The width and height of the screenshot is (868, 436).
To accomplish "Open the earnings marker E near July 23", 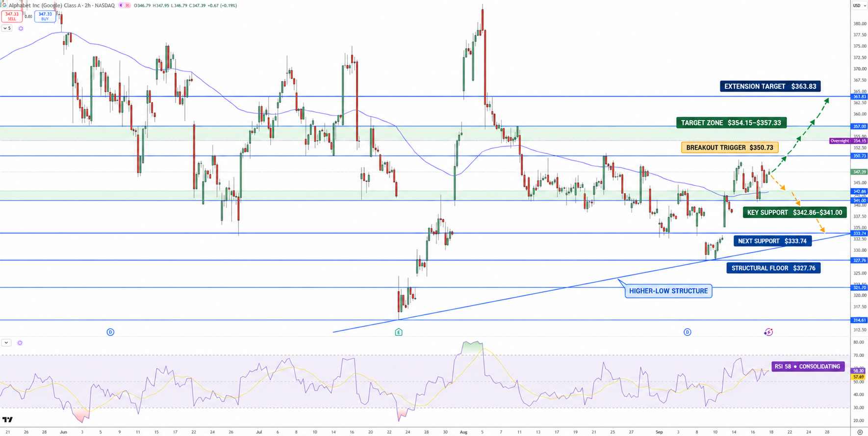I will [399, 332].
